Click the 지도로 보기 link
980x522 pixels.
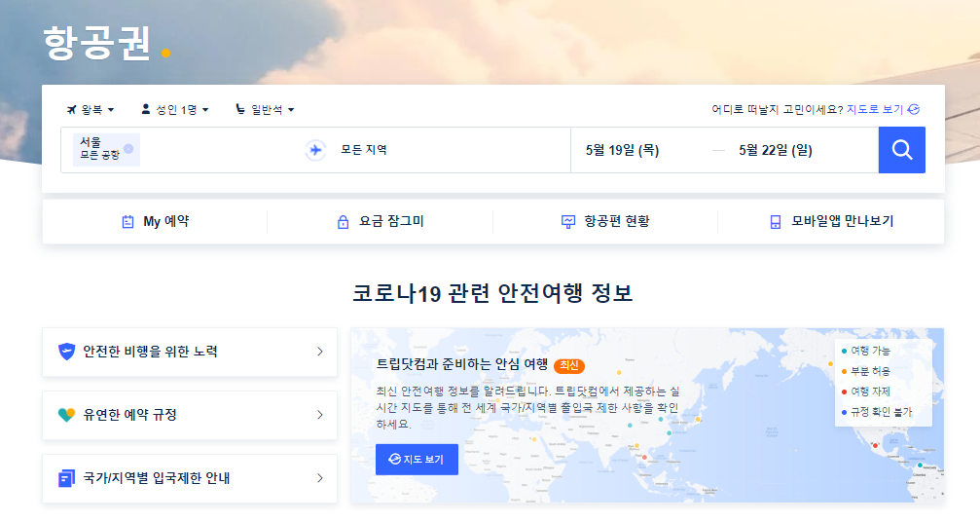874,109
